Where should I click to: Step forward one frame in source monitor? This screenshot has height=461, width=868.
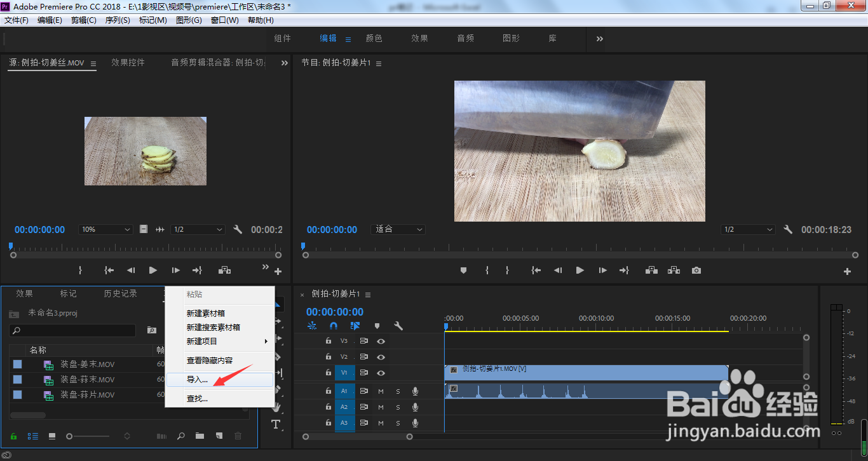click(x=175, y=270)
